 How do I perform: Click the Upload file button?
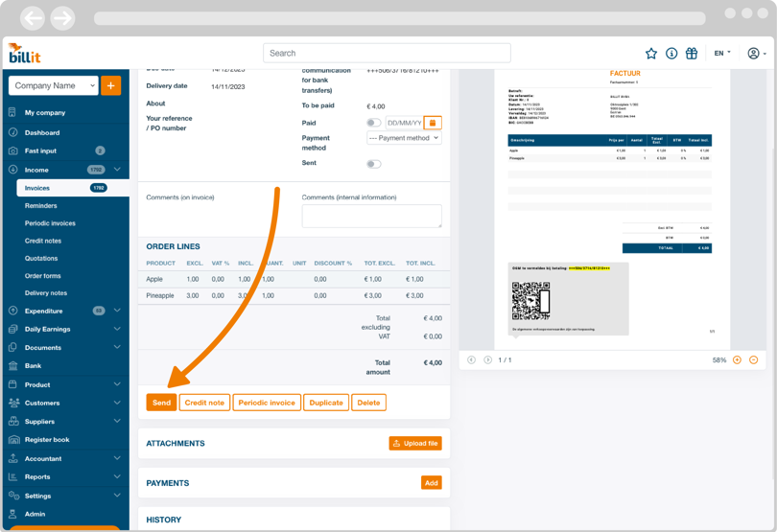click(415, 444)
